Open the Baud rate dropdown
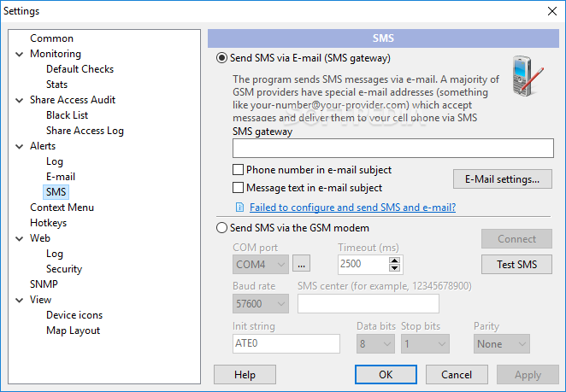Viewport: 566px width, 392px height. click(260, 304)
